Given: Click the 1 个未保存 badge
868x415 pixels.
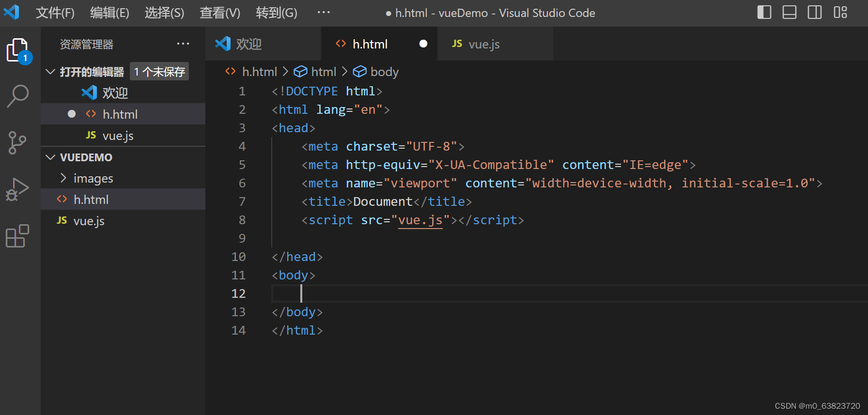Looking at the screenshot, I should (159, 72).
